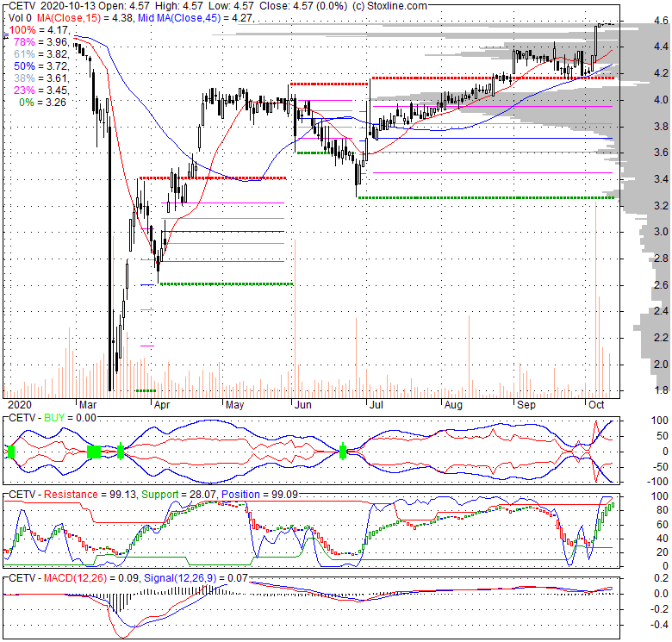Click the 4.6 price axis label
Screen dimensions: 672x642
tap(661, 20)
